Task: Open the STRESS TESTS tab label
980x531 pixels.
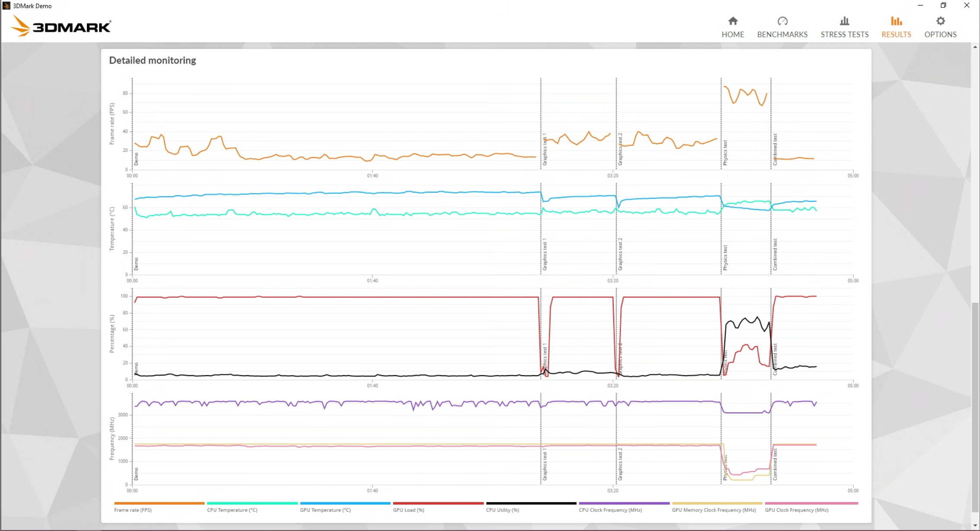Action: pyautogui.click(x=844, y=35)
